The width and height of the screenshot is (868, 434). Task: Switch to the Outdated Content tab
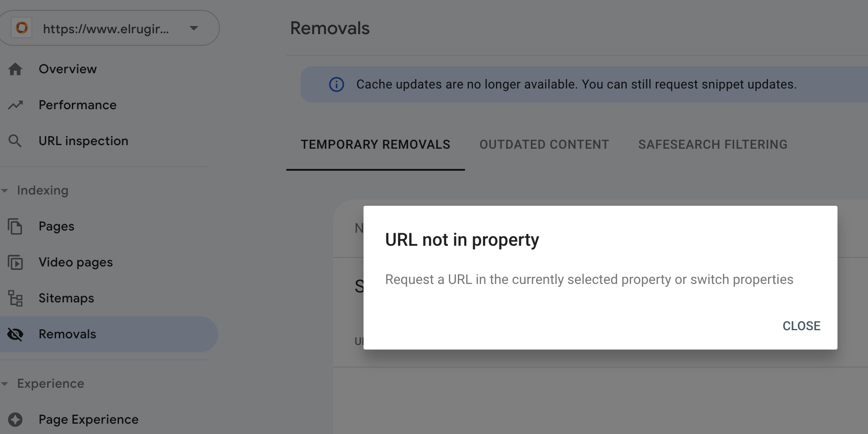[544, 145]
